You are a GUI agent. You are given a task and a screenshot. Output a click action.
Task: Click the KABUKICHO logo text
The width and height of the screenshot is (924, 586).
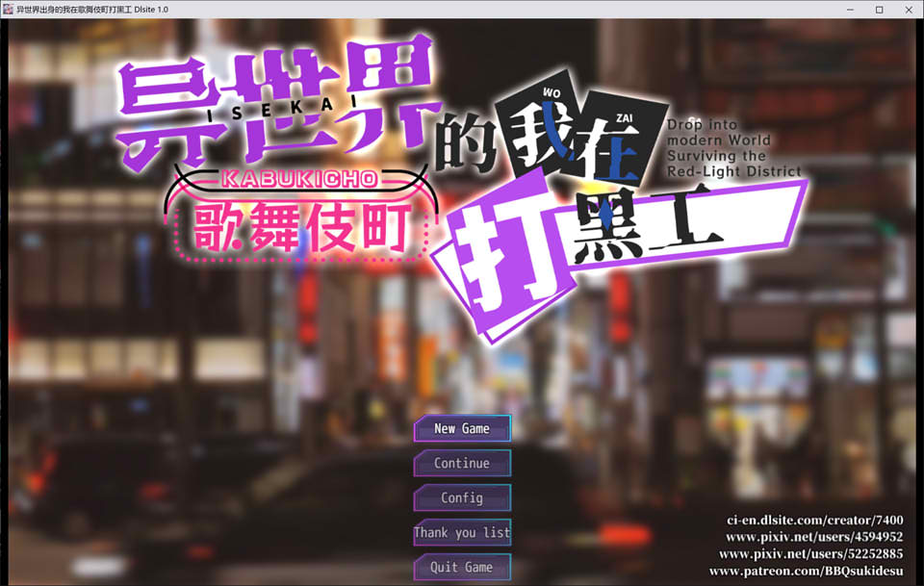(300, 179)
